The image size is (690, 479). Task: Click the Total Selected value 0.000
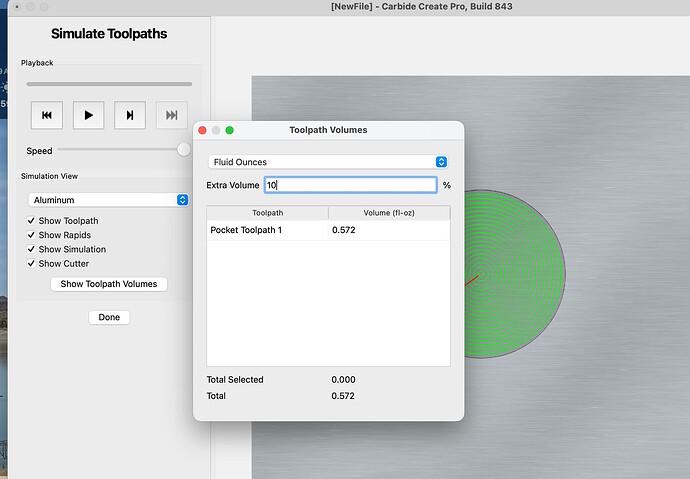point(343,380)
